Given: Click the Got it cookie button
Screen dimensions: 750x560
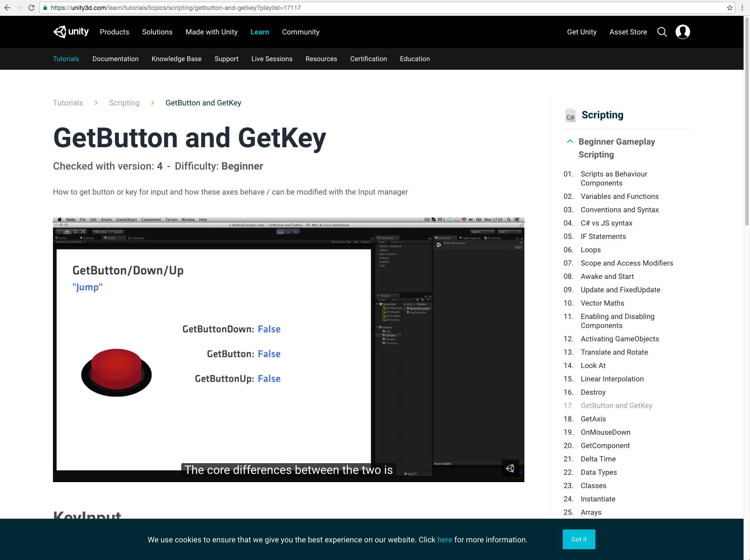Looking at the screenshot, I should [579, 539].
